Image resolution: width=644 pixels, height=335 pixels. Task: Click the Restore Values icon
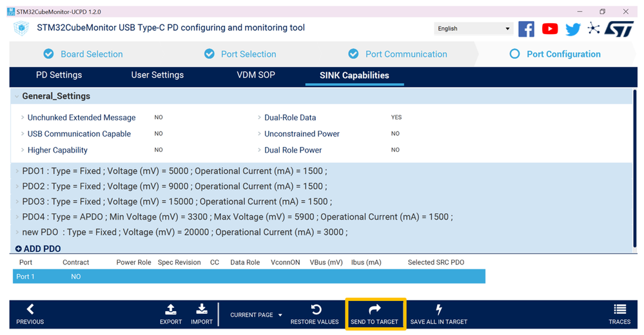pyautogui.click(x=316, y=309)
